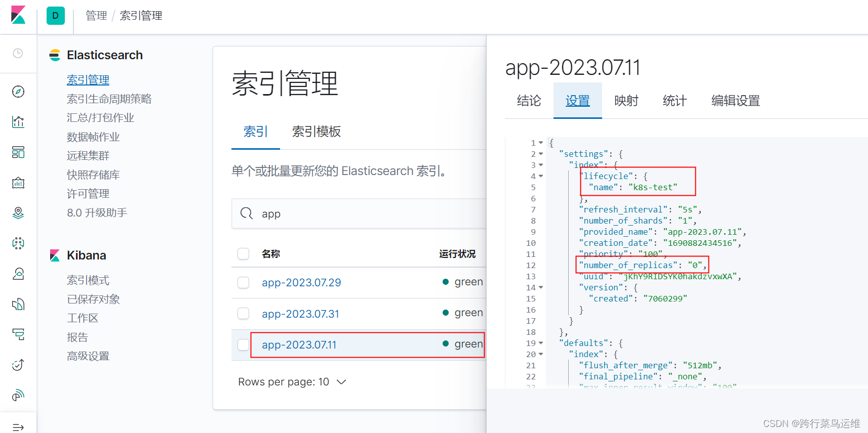Image resolution: width=868 pixels, height=433 pixels.
Task: Select the 设置 tab in detail panel
Action: [578, 101]
